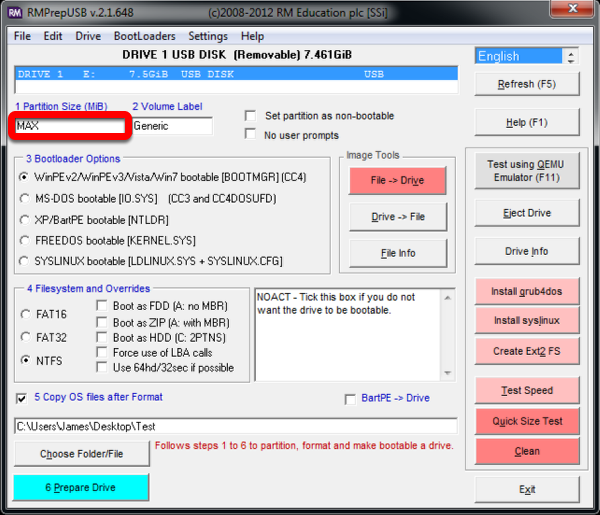Click the Eject Drive button

click(527, 213)
